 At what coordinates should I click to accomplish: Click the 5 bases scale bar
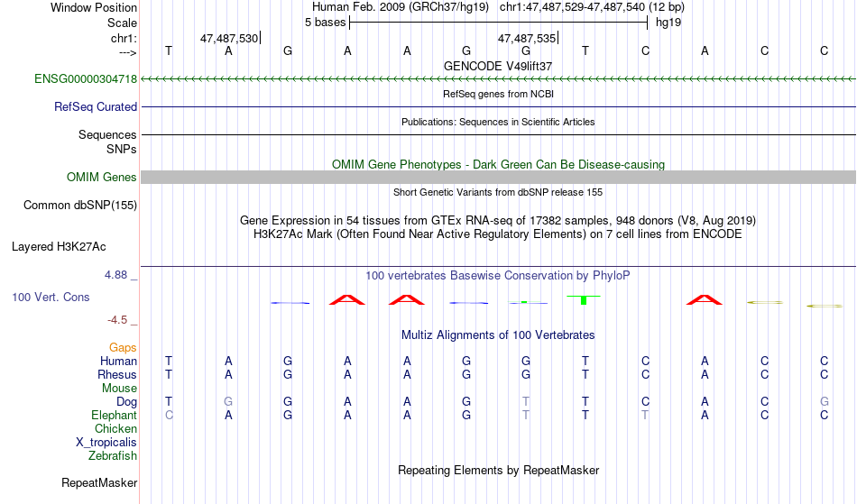[498, 23]
